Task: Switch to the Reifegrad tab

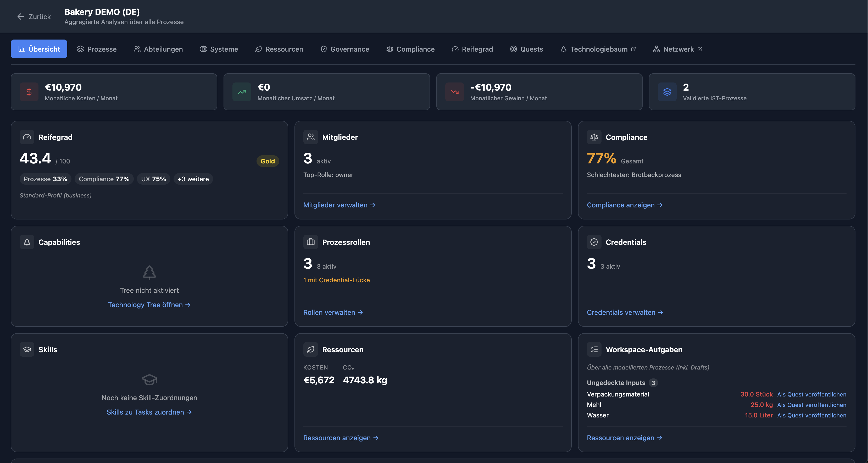Action: click(x=472, y=49)
